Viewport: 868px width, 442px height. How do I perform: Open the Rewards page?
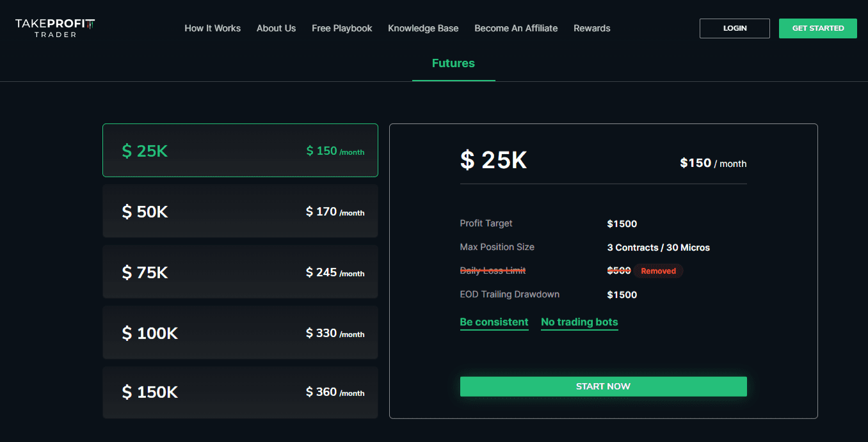pyautogui.click(x=591, y=28)
